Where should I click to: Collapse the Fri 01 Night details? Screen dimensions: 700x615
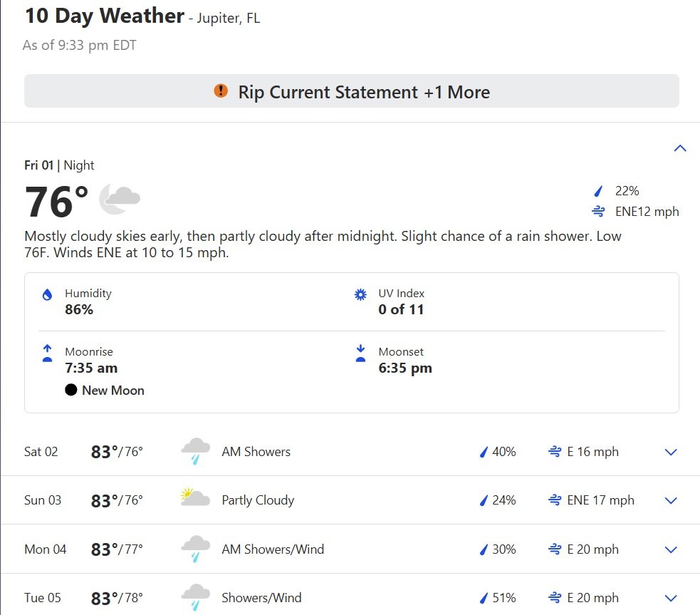coord(680,148)
